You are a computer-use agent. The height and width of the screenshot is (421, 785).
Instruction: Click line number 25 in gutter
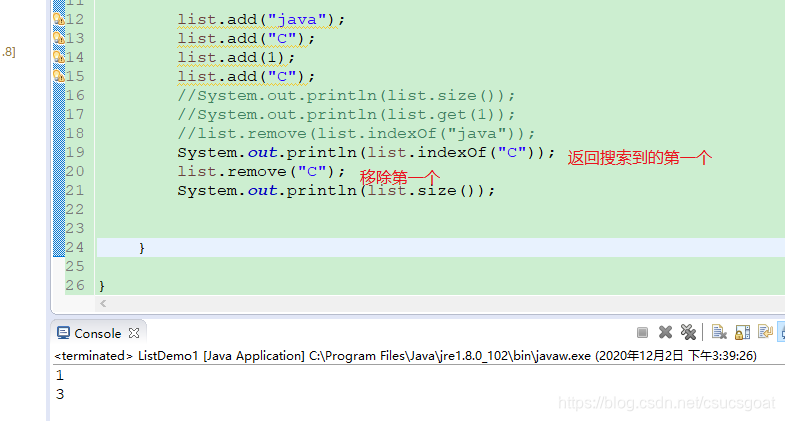75,266
